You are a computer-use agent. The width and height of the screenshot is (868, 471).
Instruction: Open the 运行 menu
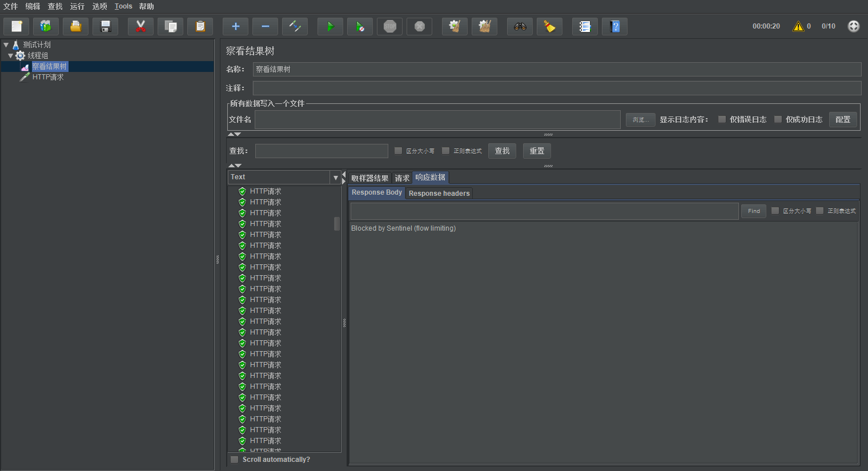point(77,6)
